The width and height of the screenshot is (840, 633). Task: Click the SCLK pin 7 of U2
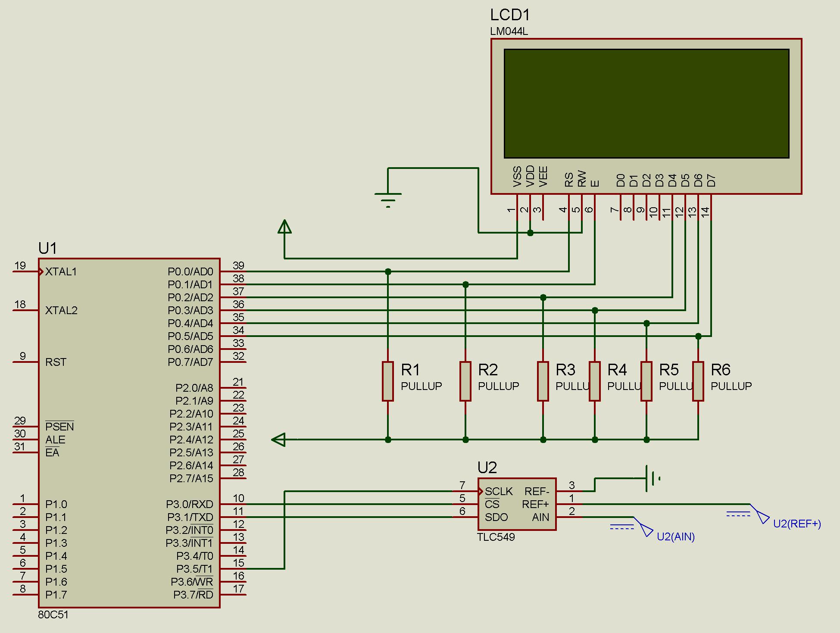(x=465, y=491)
